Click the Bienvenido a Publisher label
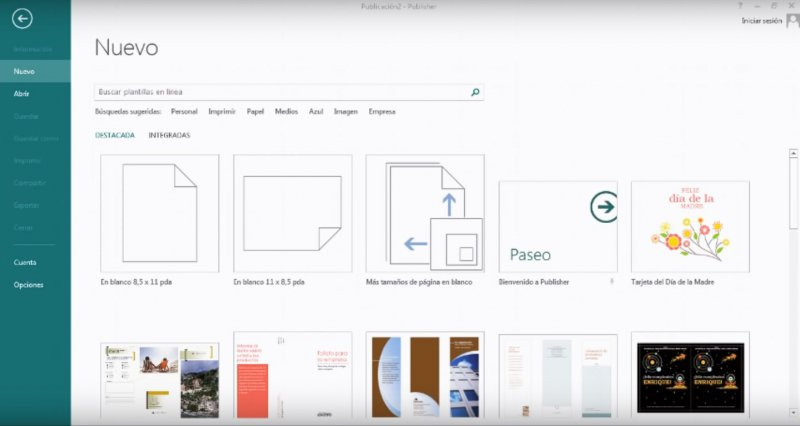 tap(534, 282)
